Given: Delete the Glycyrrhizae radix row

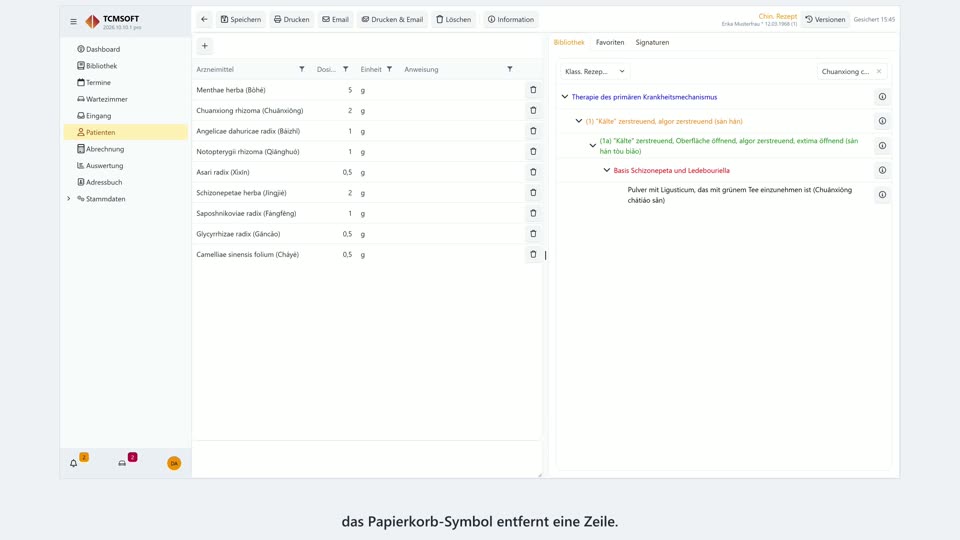Looking at the screenshot, I should click(533, 234).
